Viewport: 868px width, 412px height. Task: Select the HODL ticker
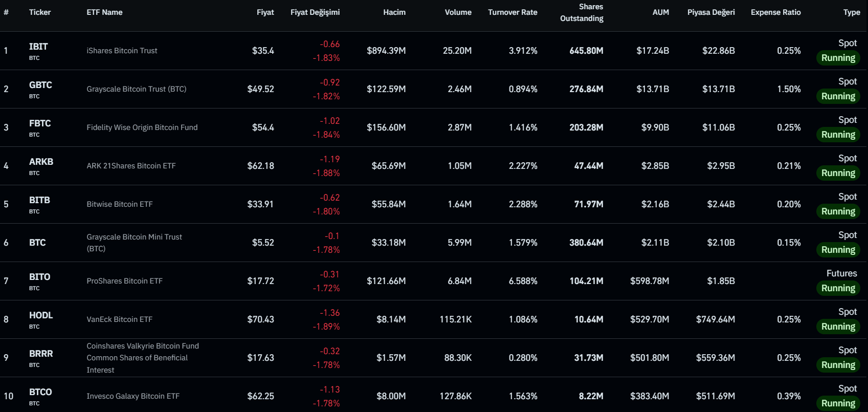[41, 315]
